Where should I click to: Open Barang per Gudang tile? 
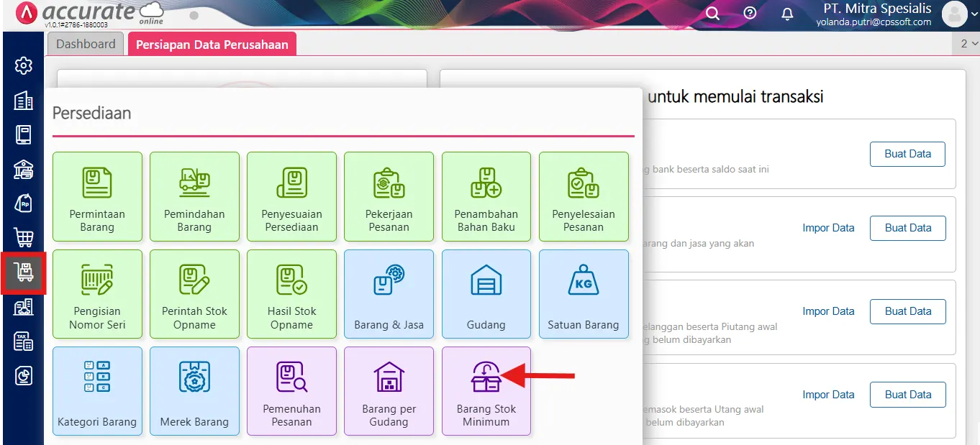389,391
